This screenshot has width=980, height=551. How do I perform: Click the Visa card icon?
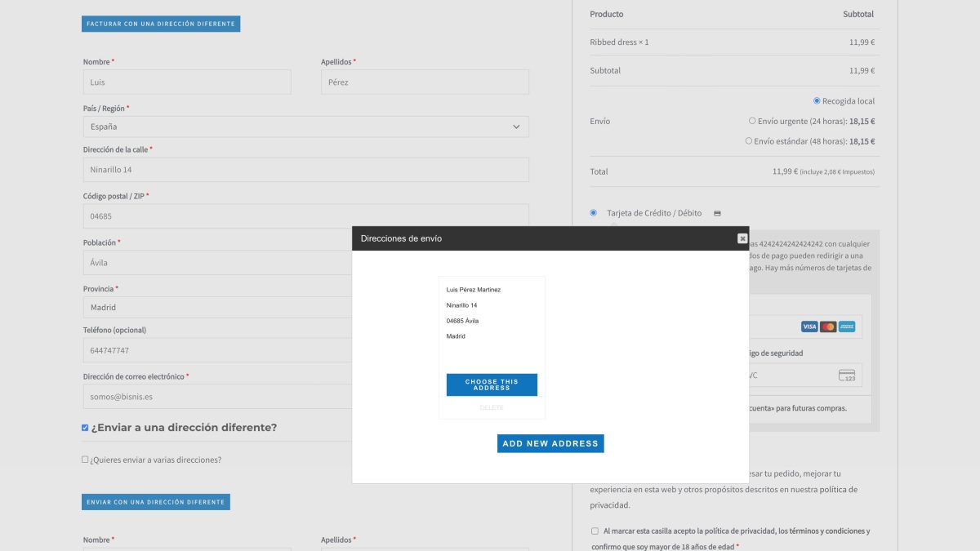pyautogui.click(x=808, y=326)
